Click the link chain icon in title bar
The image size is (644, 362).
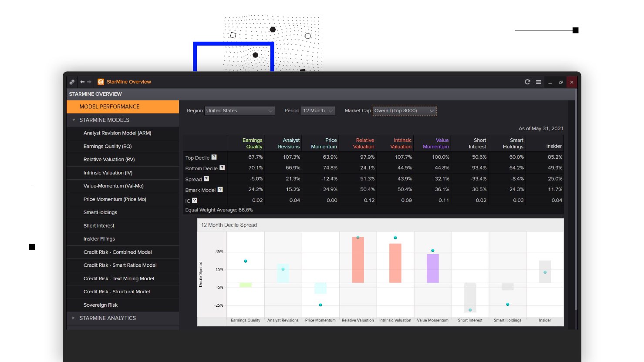[x=72, y=82]
